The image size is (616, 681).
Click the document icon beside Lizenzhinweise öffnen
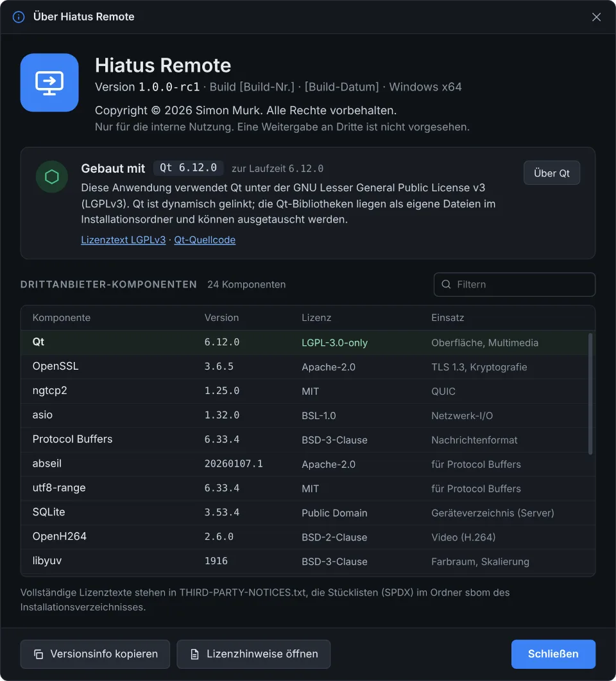click(x=195, y=654)
